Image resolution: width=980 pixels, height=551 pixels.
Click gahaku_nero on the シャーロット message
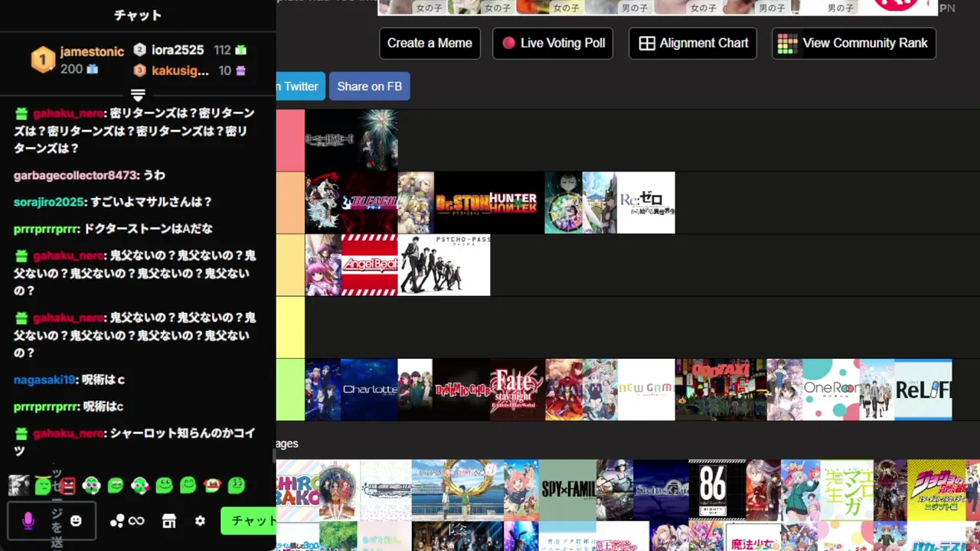click(68, 433)
